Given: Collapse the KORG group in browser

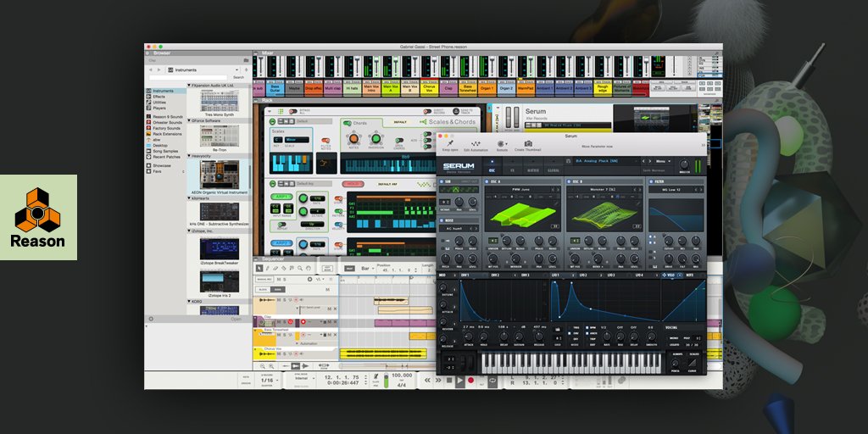Looking at the screenshot, I should coord(189,302).
